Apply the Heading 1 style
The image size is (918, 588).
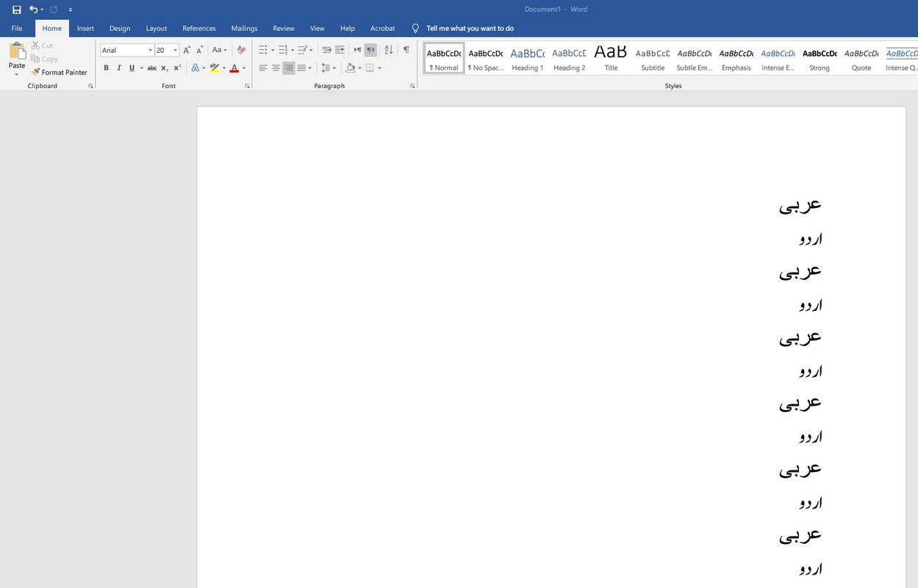(x=527, y=59)
